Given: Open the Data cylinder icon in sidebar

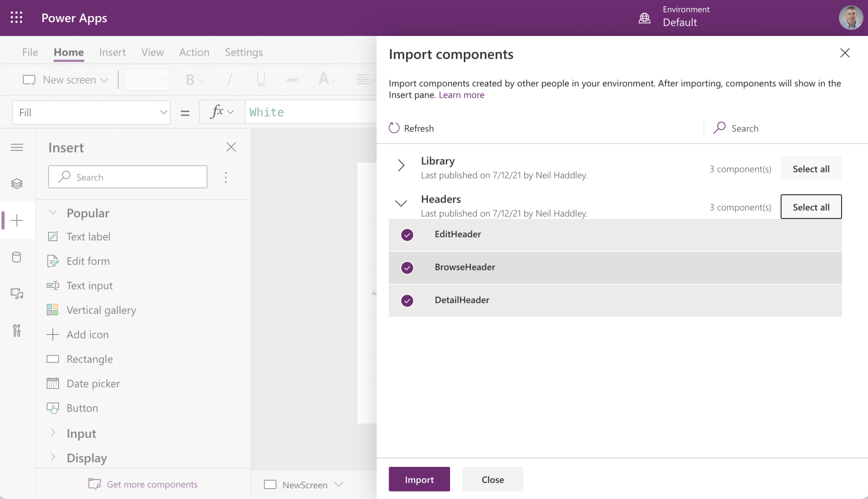Looking at the screenshot, I should [x=17, y=257].
